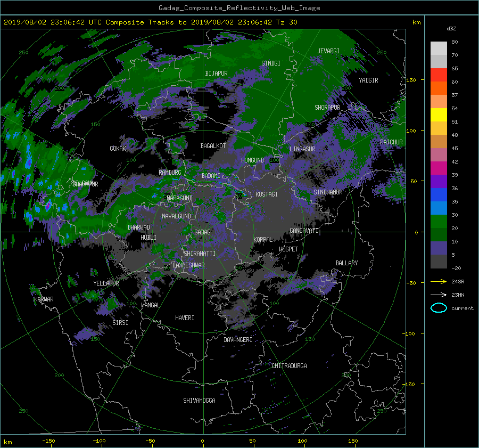Click the NARAGUND city label
479x448 pixels.
tap(180, 198)
